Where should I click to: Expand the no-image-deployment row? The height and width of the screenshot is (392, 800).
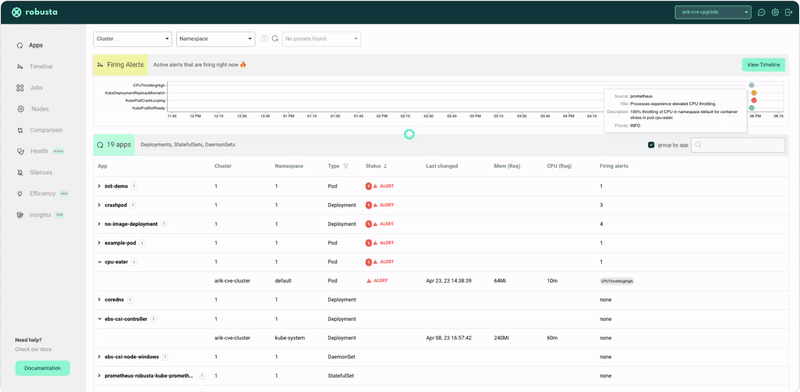tap(99, 224)
